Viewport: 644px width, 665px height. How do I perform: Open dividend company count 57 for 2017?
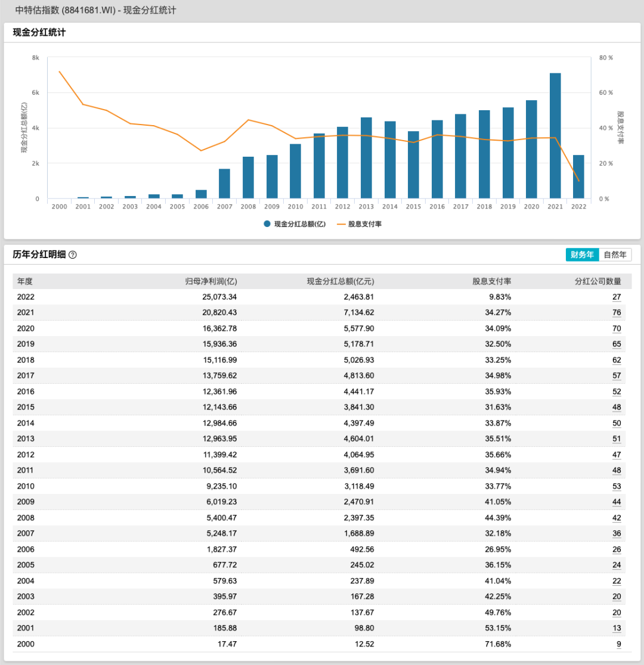tap(617, 375)
